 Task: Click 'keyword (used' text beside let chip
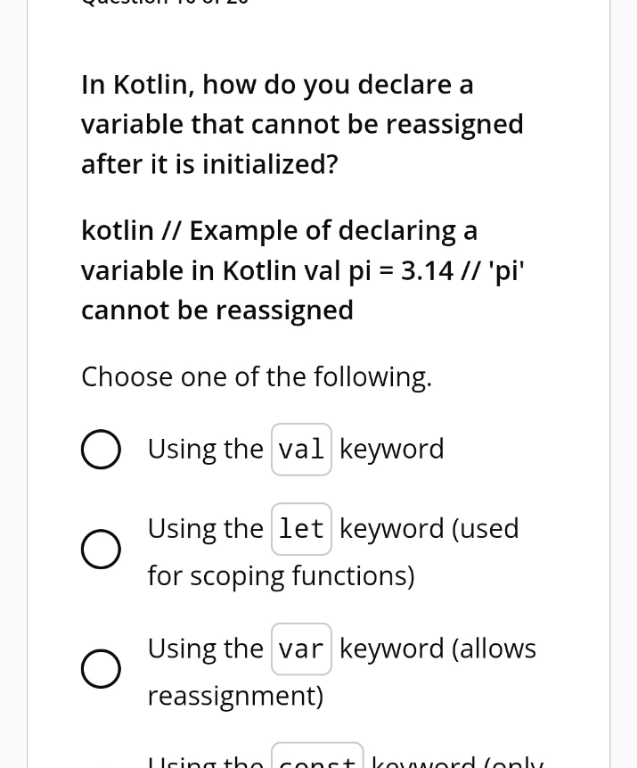coord(429,529)
